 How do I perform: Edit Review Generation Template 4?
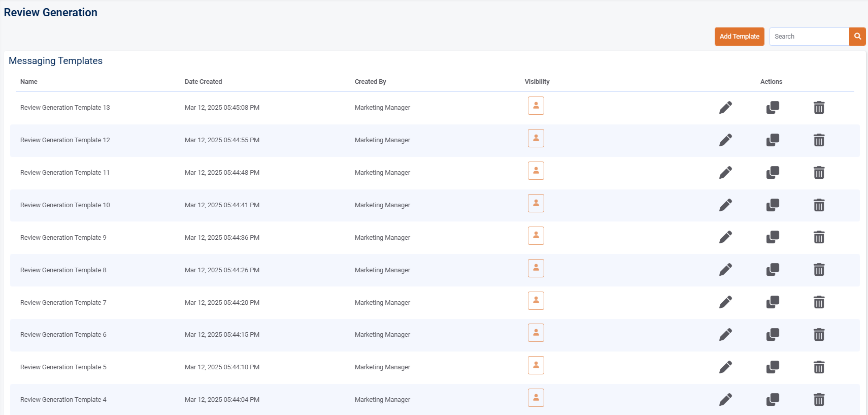click(725, 400)
